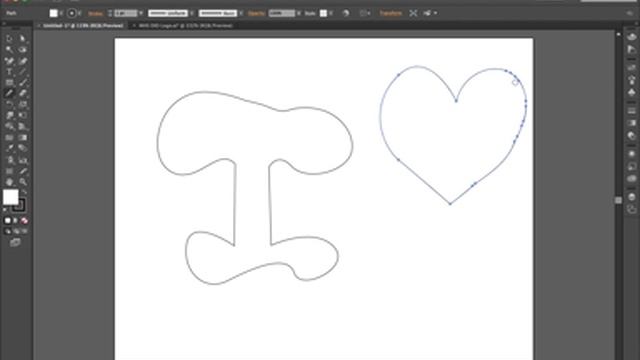Expand the opacity value dropdown
Image resolution: width=640 pixels, height=360 pixels.
click(299, 13)
